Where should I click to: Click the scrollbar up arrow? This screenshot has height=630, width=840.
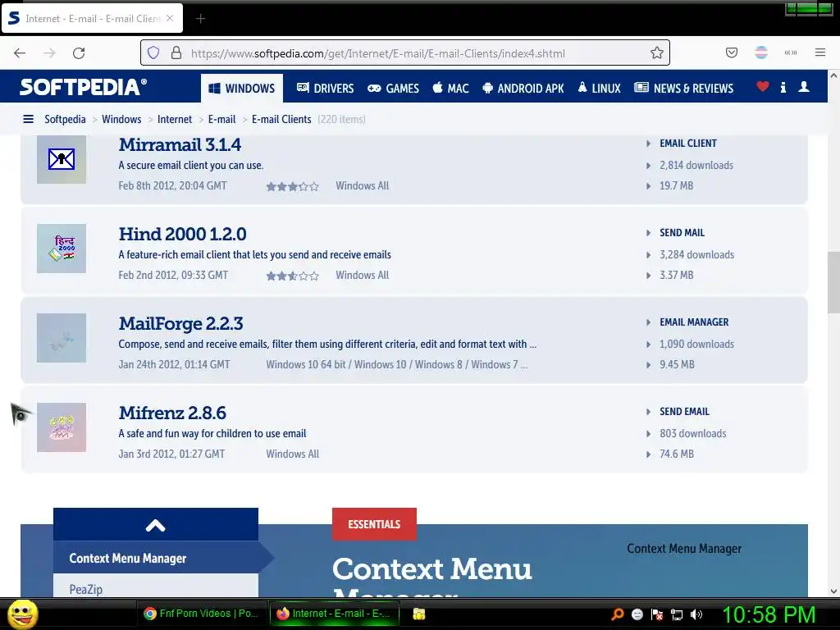click(x=833, y=75)
